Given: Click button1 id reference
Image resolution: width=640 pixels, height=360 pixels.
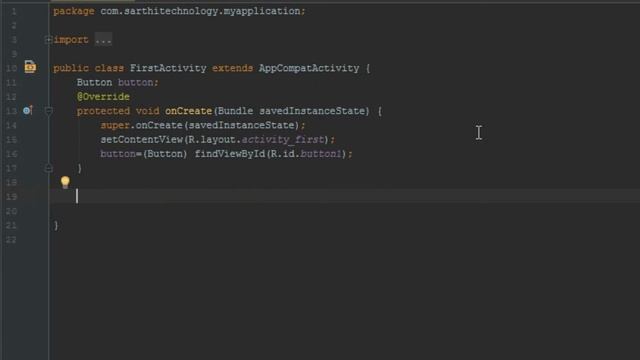Looking at the screenshot, I should pyautogui.click(x=321, y=154).
